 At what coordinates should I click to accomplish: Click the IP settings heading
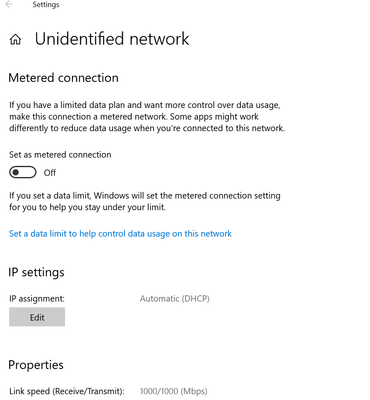(36, 272)
